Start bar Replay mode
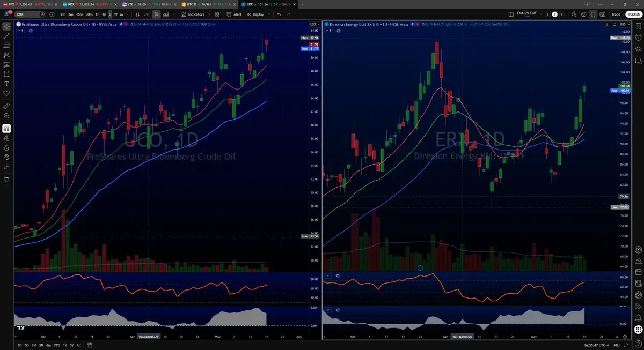Image resolution: width=644 pixels, height=350 pixels. pyautogui.click(x=255, y=14)
